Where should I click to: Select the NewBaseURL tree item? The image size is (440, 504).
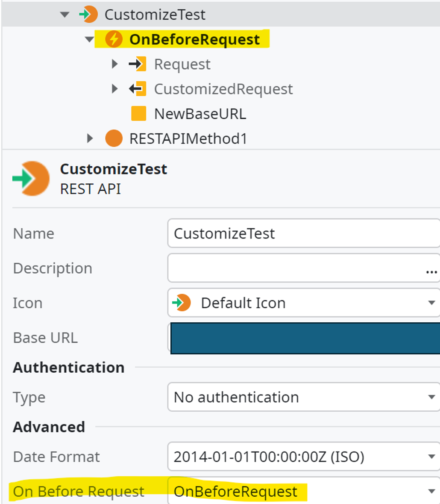pos(200,114)
